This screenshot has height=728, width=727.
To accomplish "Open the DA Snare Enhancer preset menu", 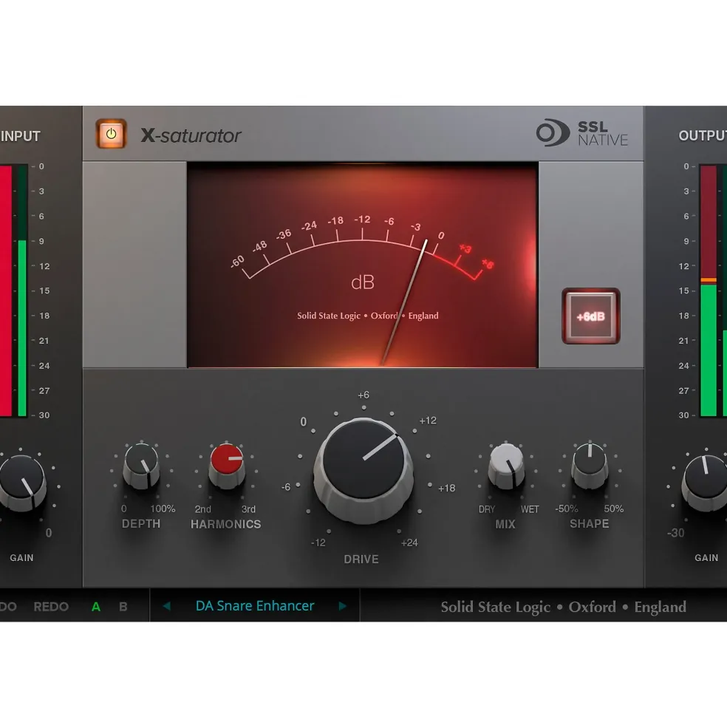I will (x=255, y=606).
